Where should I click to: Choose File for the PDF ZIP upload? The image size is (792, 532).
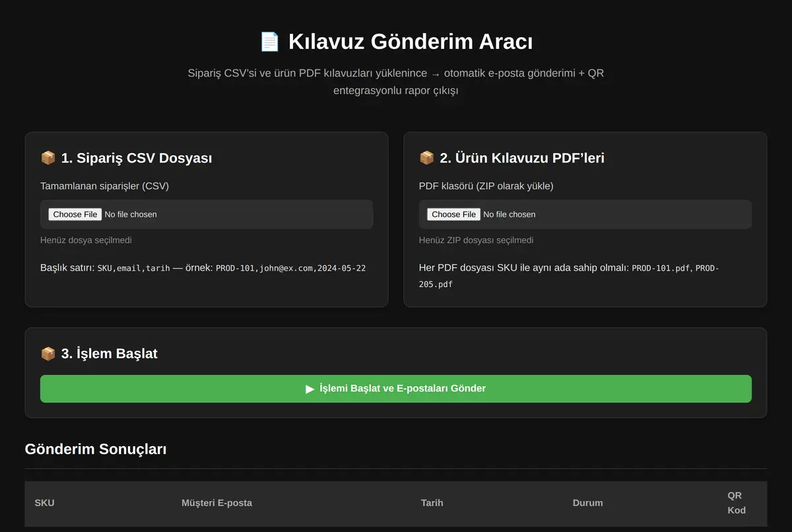[454, 215]
